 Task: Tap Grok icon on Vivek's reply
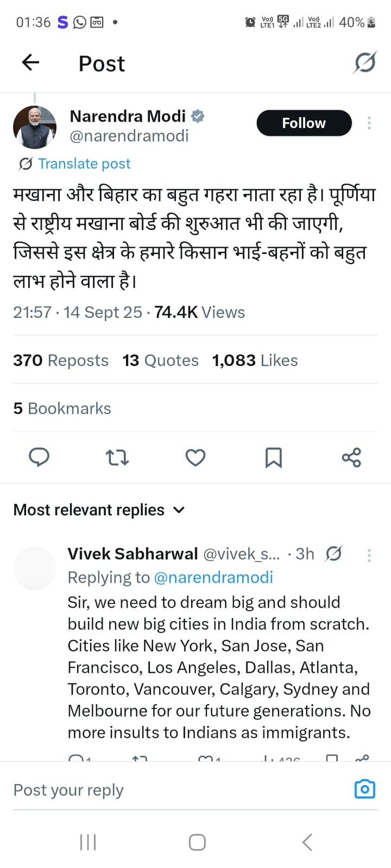[333, 554]
